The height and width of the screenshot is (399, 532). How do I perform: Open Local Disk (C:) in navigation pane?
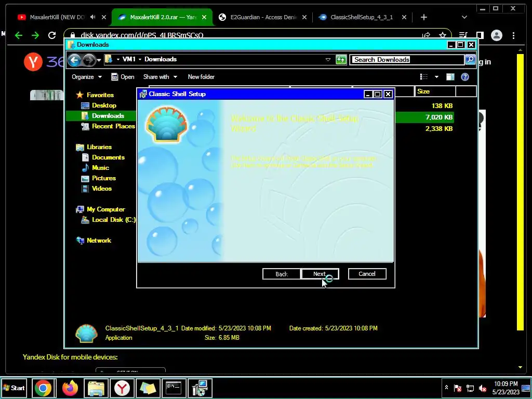coord(114,220)
